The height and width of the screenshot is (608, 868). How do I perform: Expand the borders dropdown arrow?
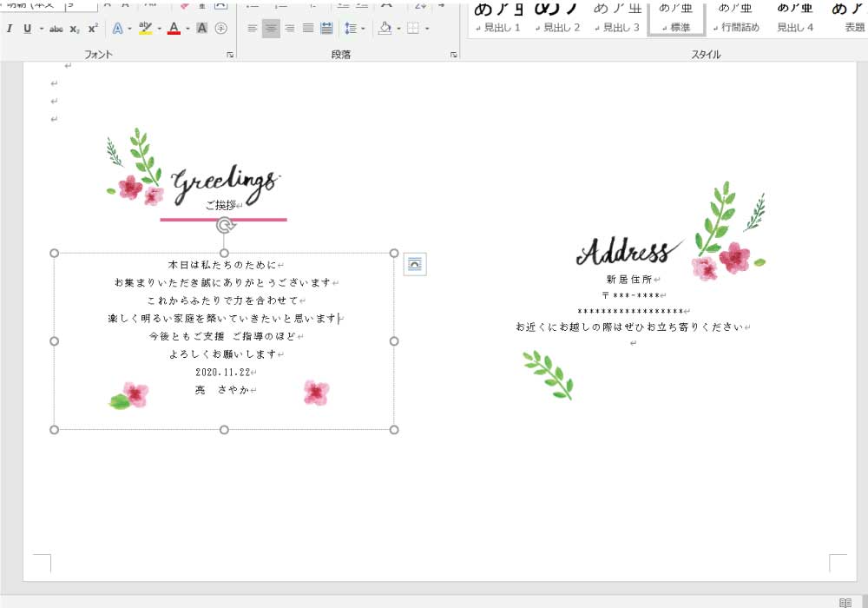point(427,29)
